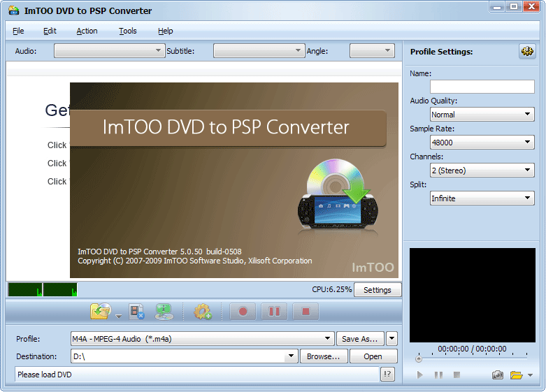Image resolution: width=546 pixels, height=392 pixels.
Task: Close the converter window
Action: point(532,6)
